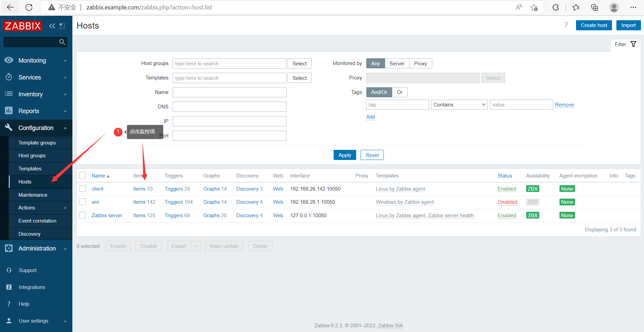Click the Inventory list icon
The width and height of the screenshot is (644, 332).
tap(9, 94)
